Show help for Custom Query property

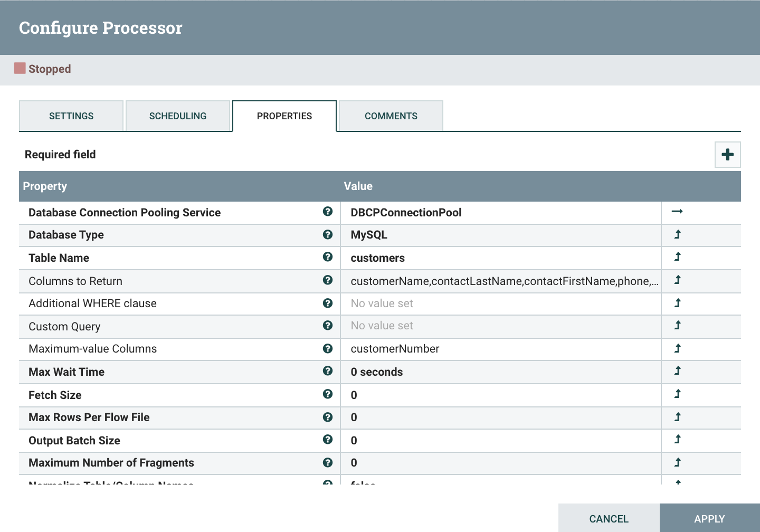pyautogui.click(x=328, y=326)
